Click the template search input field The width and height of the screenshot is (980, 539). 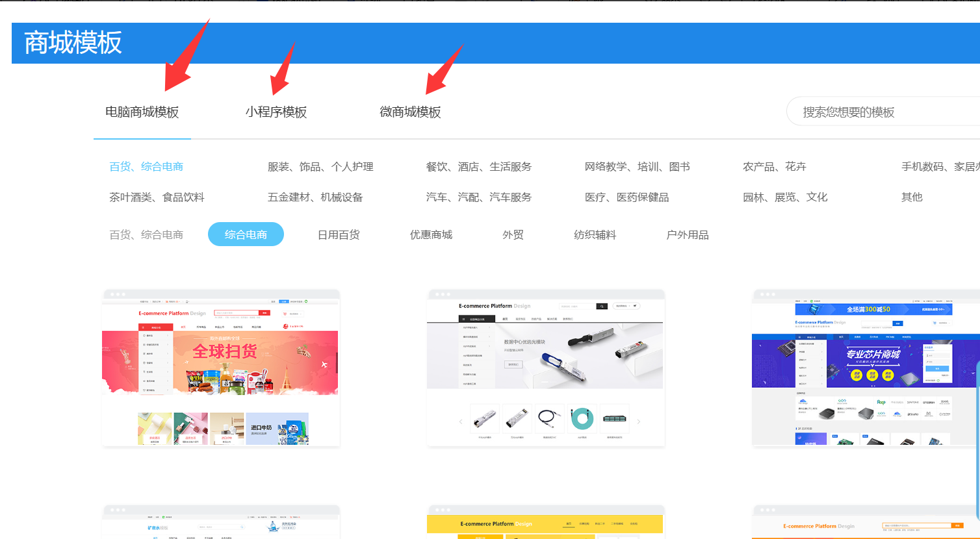(x=884, y=112)
